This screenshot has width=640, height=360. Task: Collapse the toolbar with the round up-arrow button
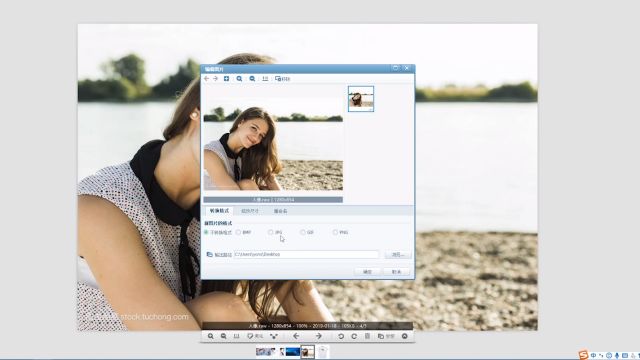coord(404,336)
